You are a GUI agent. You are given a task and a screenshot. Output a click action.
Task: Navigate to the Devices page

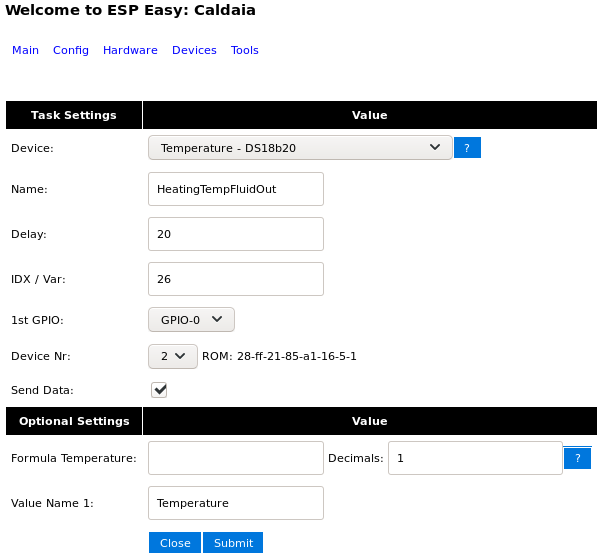click(x=194, y=50)
